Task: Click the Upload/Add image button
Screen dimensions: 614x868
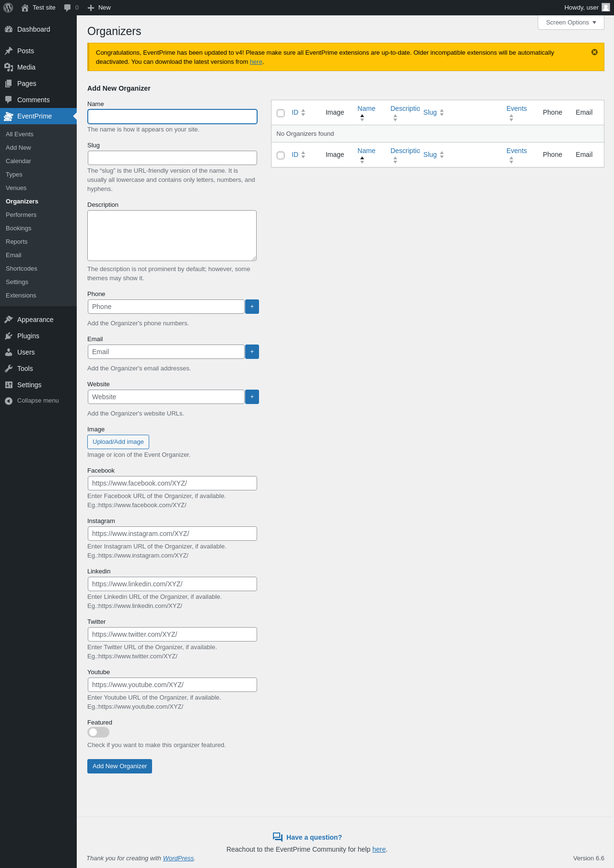Action: [x=118, y=442]
